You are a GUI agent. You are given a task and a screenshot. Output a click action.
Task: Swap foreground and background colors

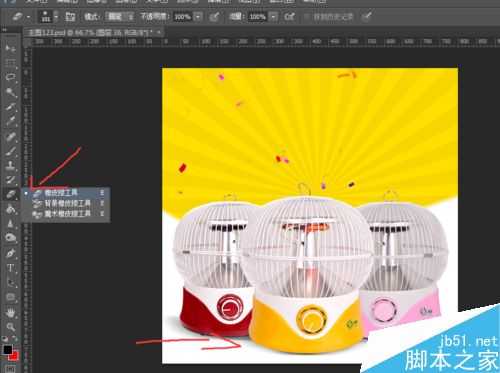pyautogui.click(x=15, y=339)
